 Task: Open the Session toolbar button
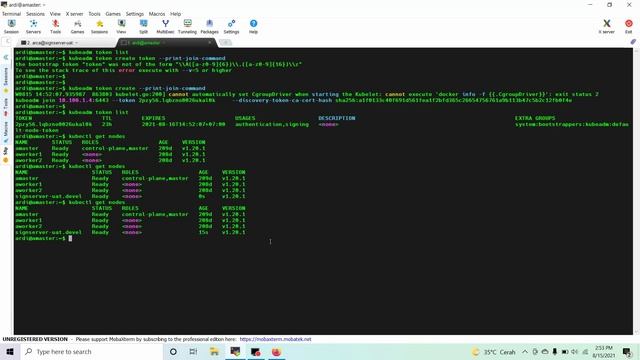click(11, 27)
